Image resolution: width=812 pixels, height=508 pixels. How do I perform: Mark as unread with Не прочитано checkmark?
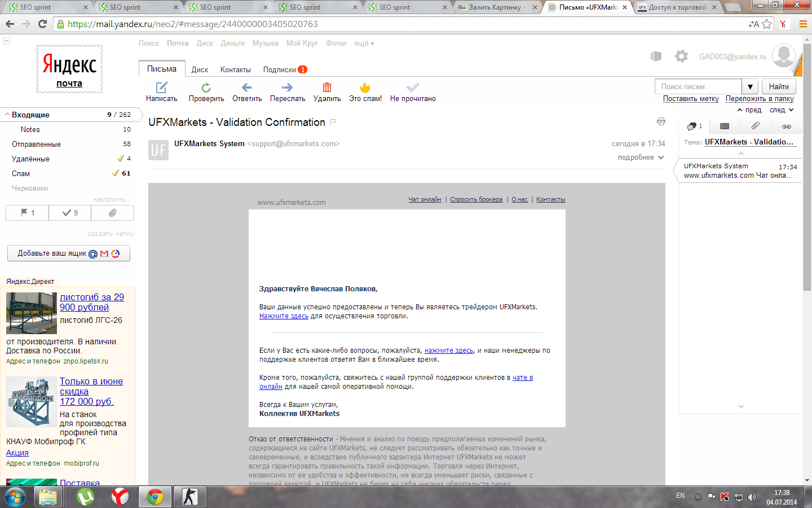coord(413,87)
